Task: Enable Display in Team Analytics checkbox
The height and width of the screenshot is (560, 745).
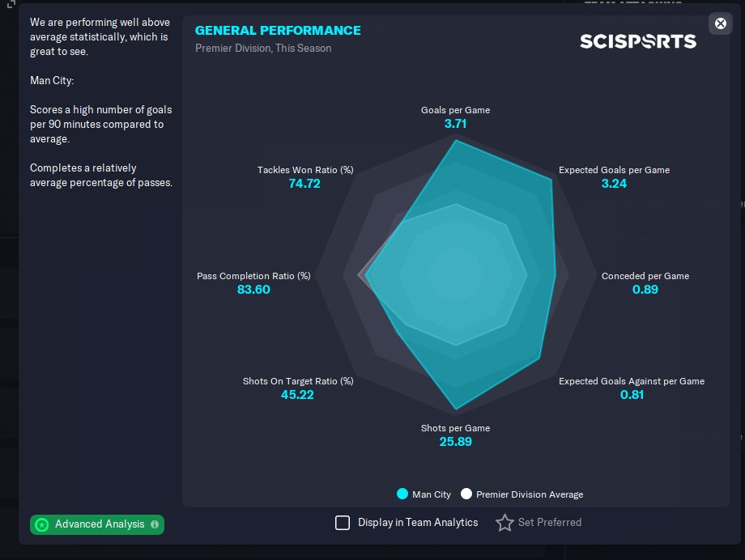Action: pyautogui.click(x=343, y=523)
